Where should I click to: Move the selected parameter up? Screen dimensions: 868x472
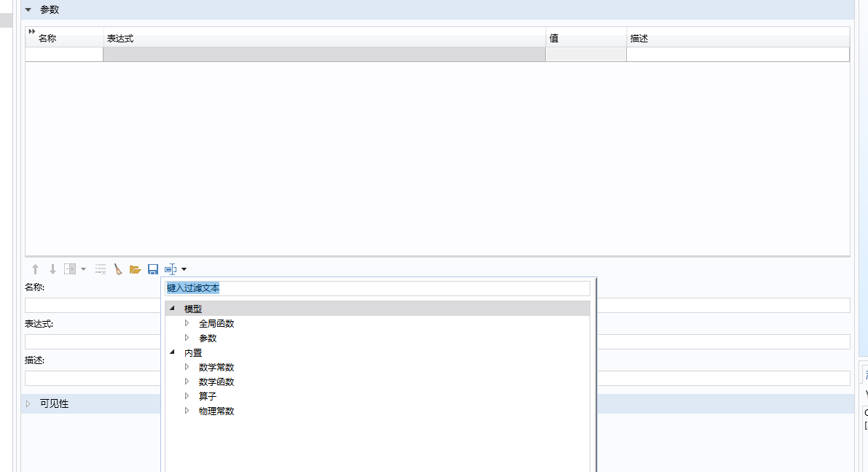[x=35, y=268]
